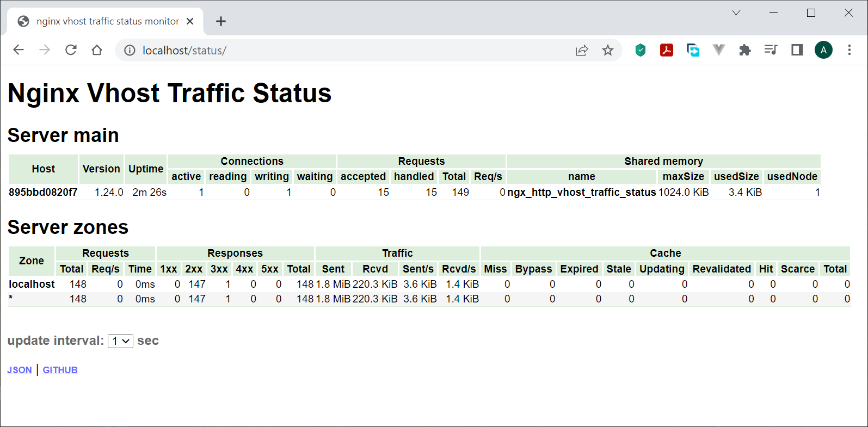Click localhost Sent value 1.8 MiB

[333, 284]
